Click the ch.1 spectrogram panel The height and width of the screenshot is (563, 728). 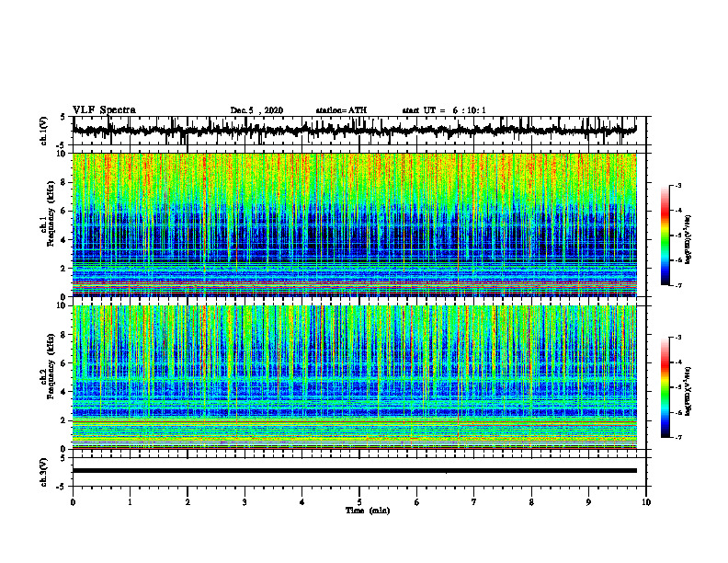pos(354,224)
